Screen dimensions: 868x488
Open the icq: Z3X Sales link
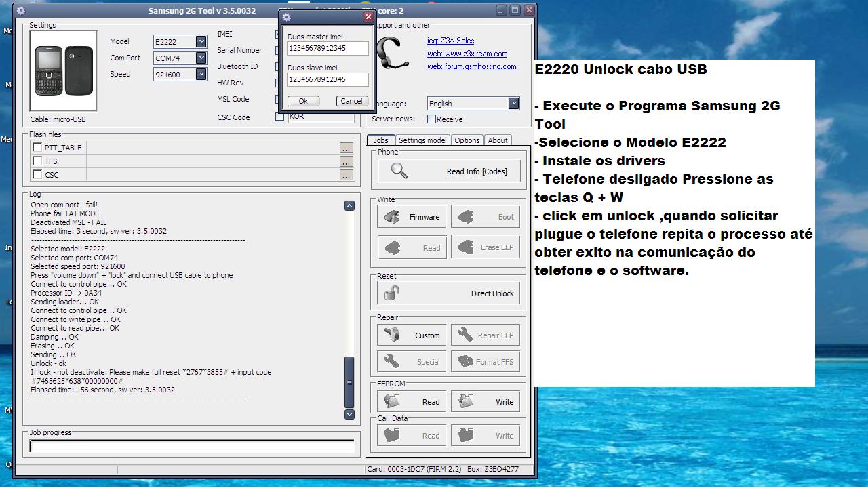(x=450, y=41)
